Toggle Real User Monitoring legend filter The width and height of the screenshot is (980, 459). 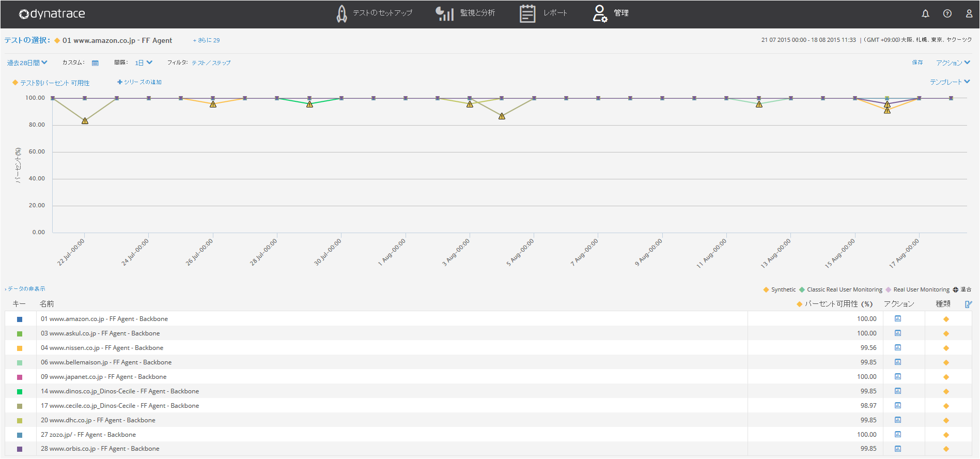tap(917, 290)
